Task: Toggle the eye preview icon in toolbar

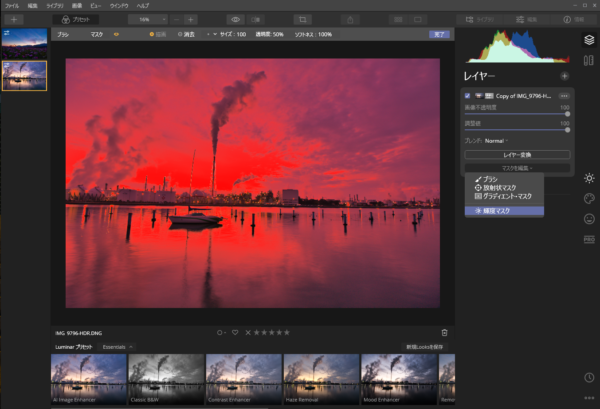Action: (x=235, y=19)
